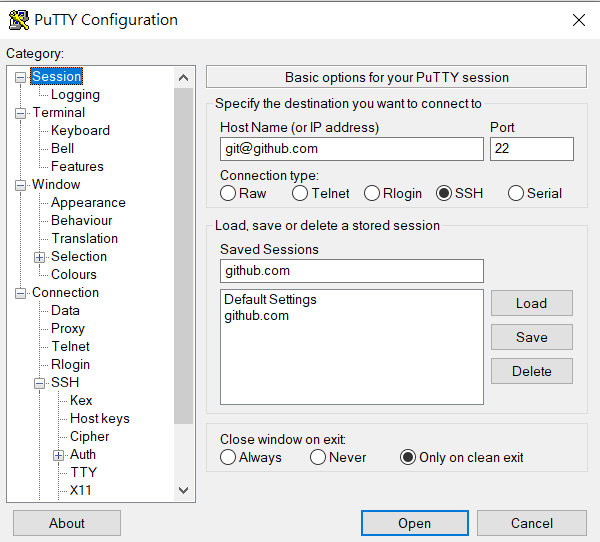Save the current session

click(x=532, y=337)
